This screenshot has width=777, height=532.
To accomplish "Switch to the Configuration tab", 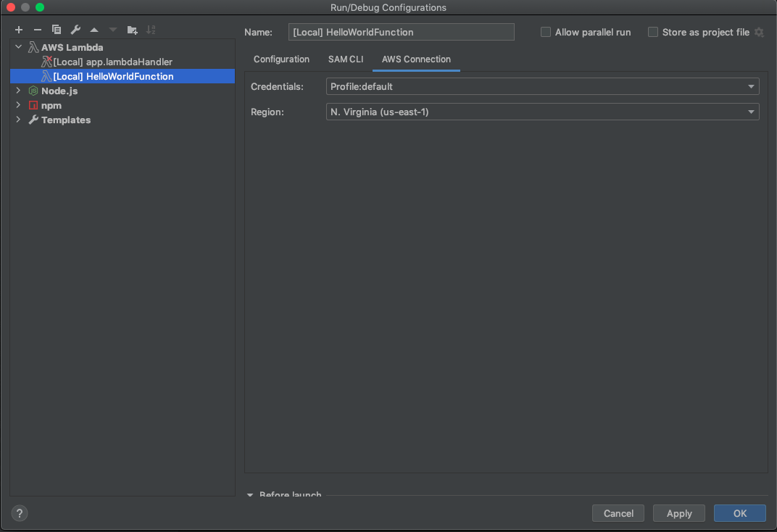I will (281, 59).
